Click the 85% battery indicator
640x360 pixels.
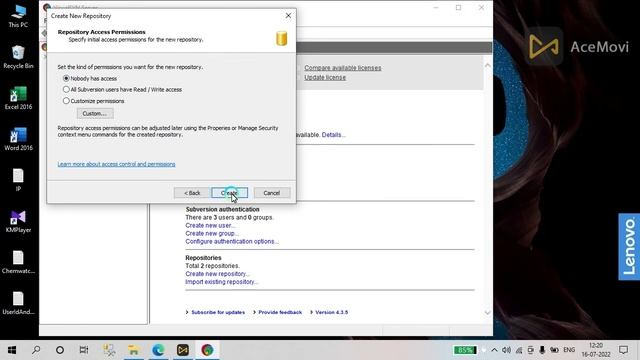[465, 350]
